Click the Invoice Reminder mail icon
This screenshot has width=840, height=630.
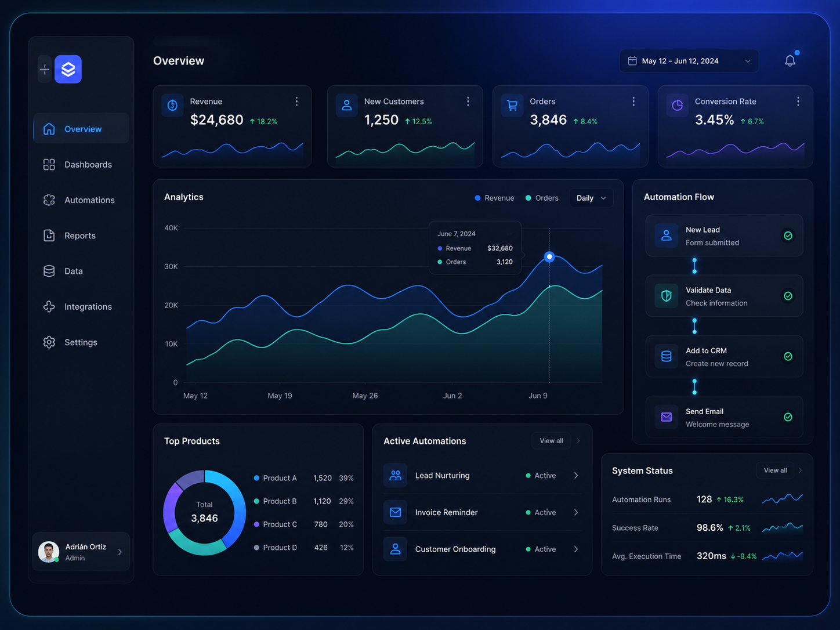[x=395, y=512]
